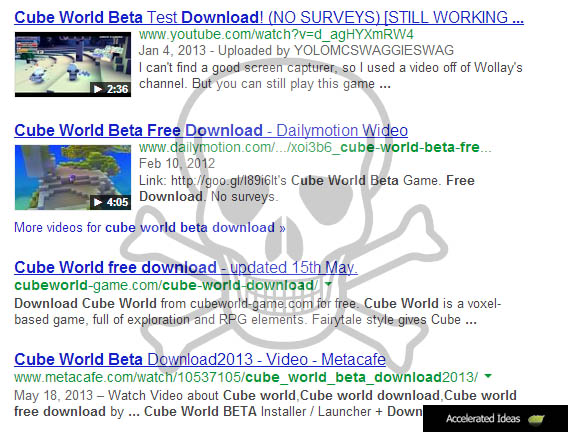The image size is (568, 432).
Task: Click the cubeworld-game.com/cube-world-download URL
Action: coord(166,285)
